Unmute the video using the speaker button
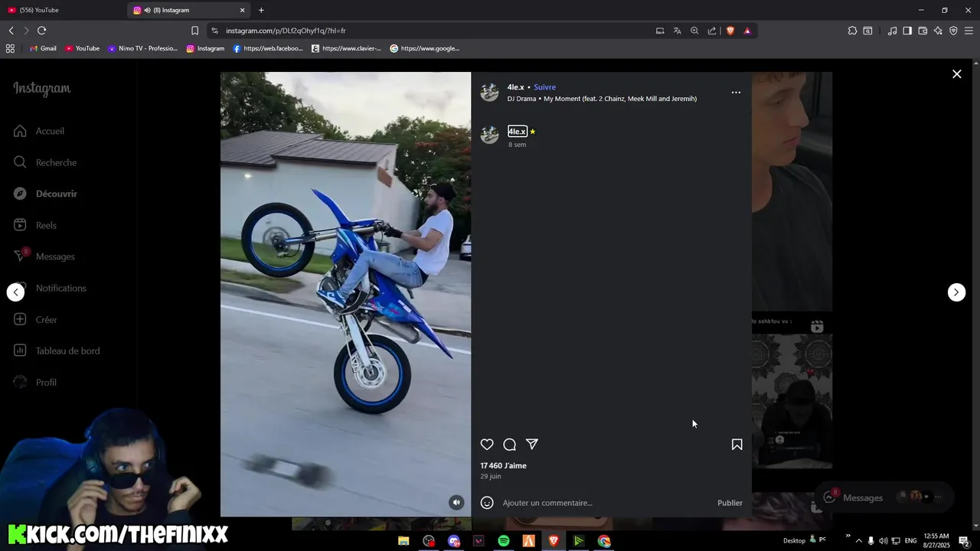The height and width of the screenshot is (551, 980). (x=456, y=503)
